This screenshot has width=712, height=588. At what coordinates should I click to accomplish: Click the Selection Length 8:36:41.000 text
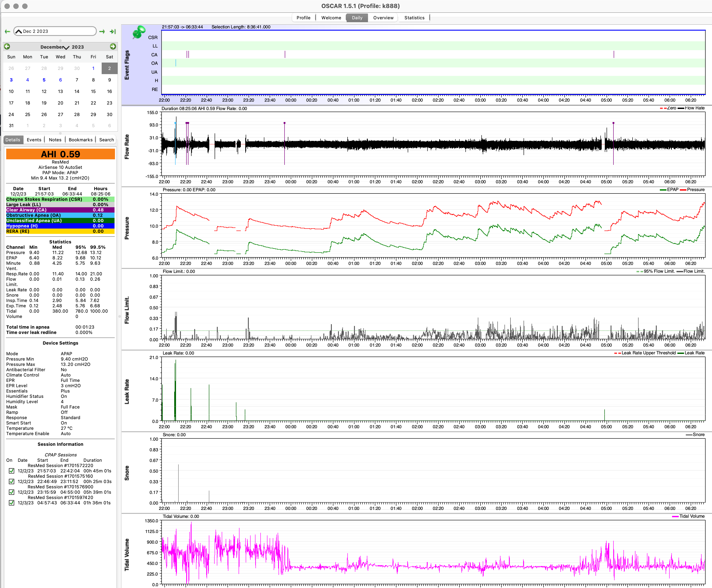pos(241,27)
